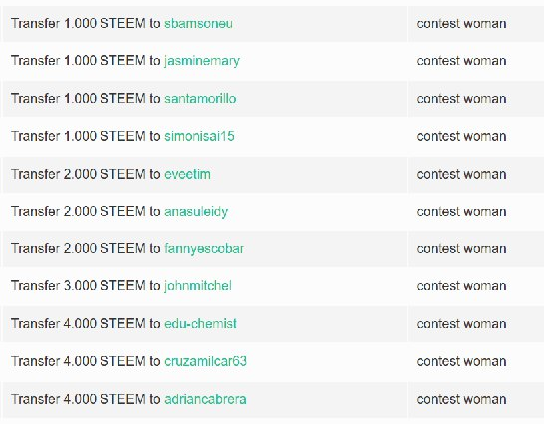Open the cruzamilcar63 username link

point(205,361)
